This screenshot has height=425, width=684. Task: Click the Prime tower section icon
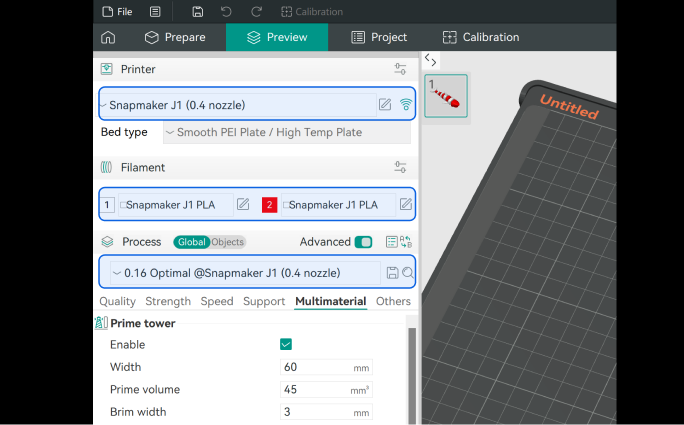click(101, 323)
